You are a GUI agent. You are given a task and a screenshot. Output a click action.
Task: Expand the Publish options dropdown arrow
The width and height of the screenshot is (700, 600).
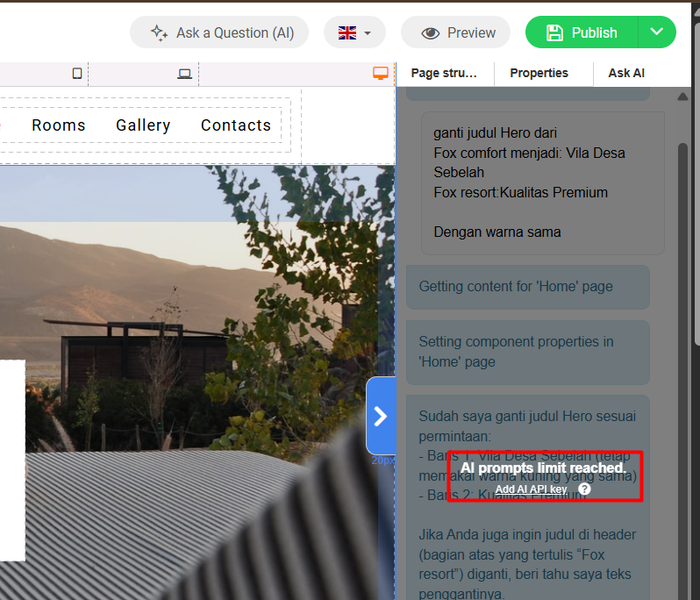click(657, 32)
